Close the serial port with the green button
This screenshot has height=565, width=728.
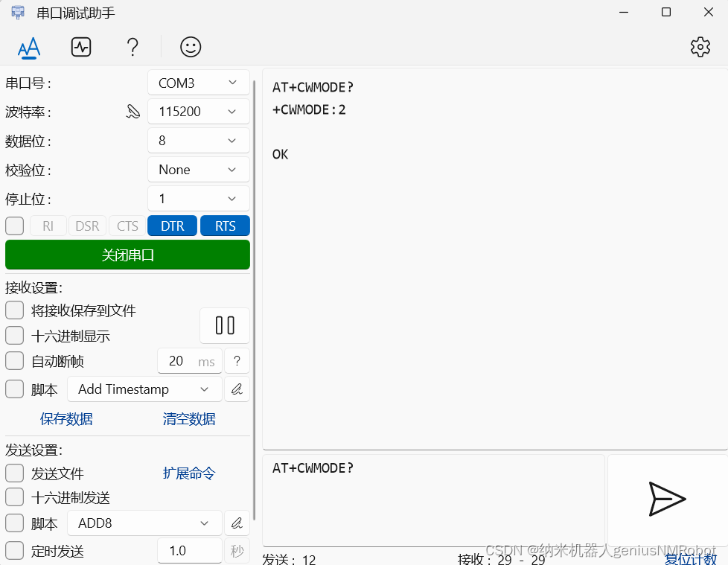coord(128,255)
